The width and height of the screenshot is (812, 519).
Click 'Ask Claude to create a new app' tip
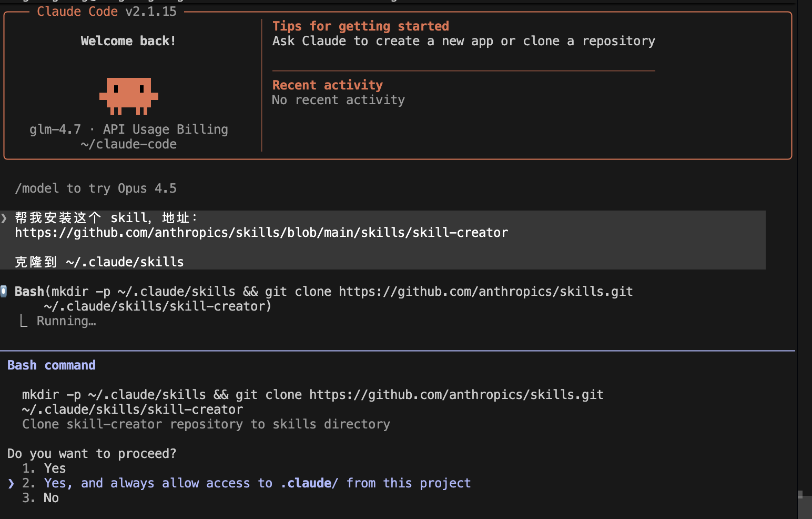(464, 41)
